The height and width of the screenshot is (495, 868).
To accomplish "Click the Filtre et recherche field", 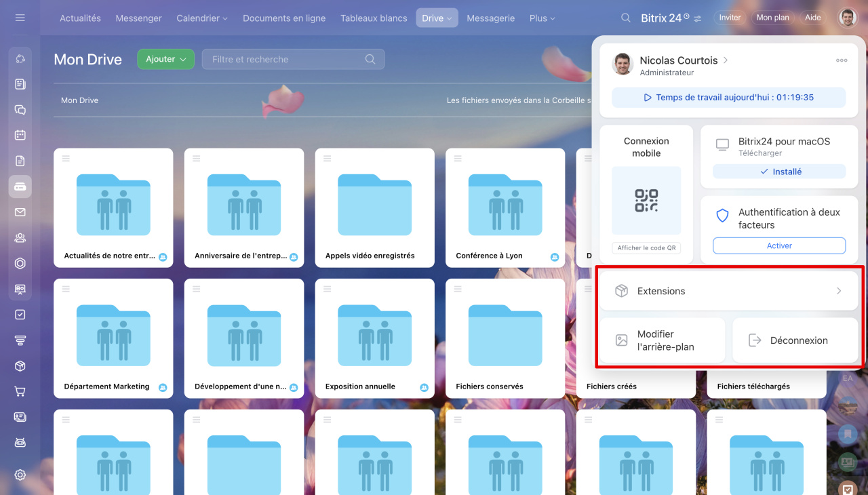I will tap(293, 59).
